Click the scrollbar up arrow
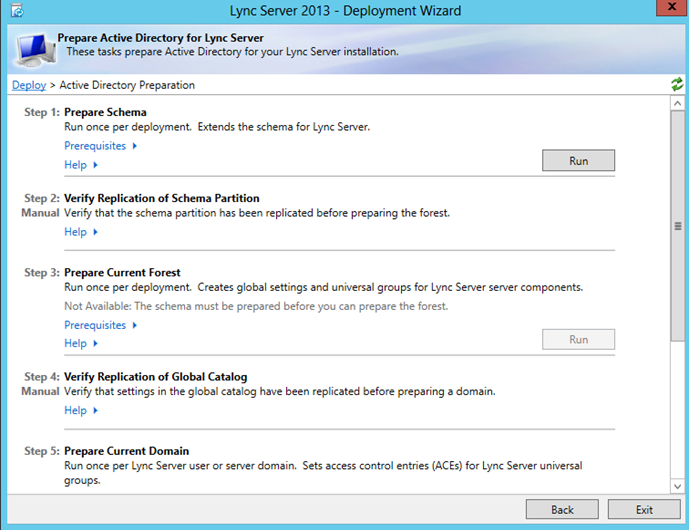Screen dimensions: 689x530 (x=678, y=104)
